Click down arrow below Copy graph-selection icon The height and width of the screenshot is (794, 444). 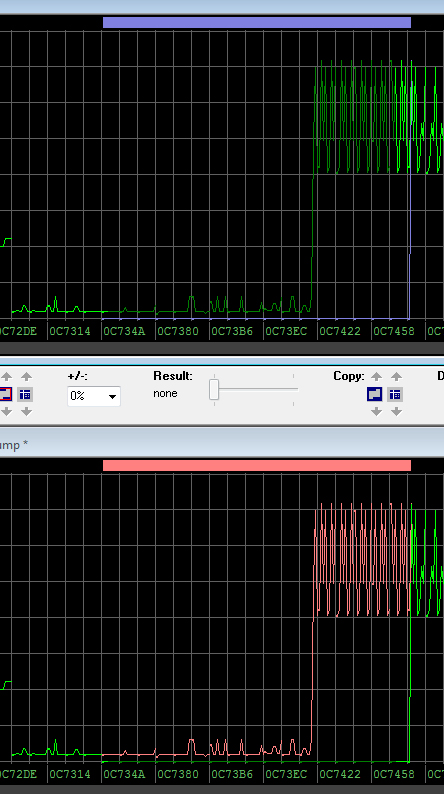(376, 412)
